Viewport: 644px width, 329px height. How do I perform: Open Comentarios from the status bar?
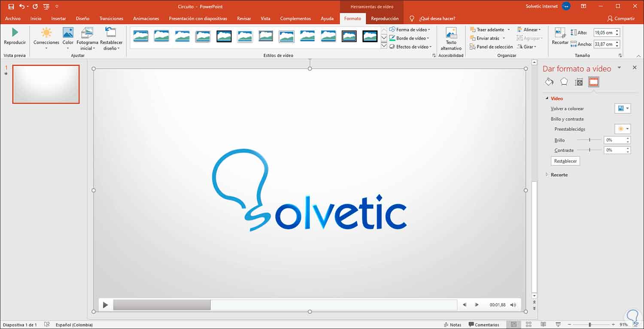(484, 325)
